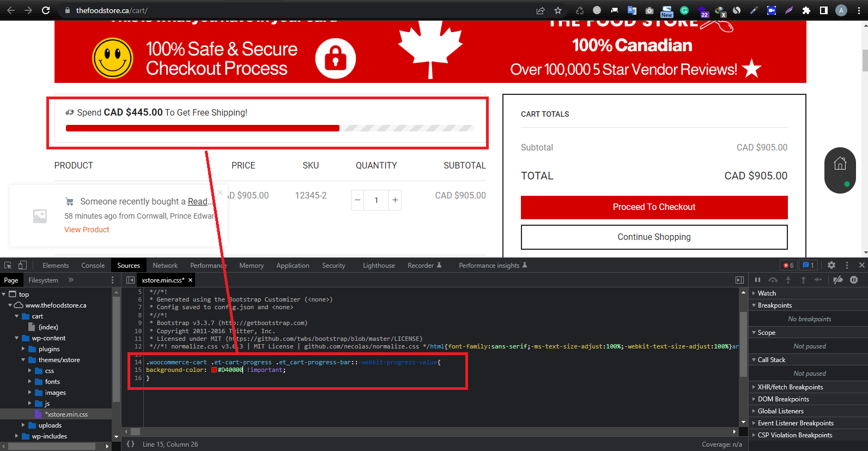The height and width of the screenshot is (451, 868).
Task: Open the Network tab
Action: 165,265
